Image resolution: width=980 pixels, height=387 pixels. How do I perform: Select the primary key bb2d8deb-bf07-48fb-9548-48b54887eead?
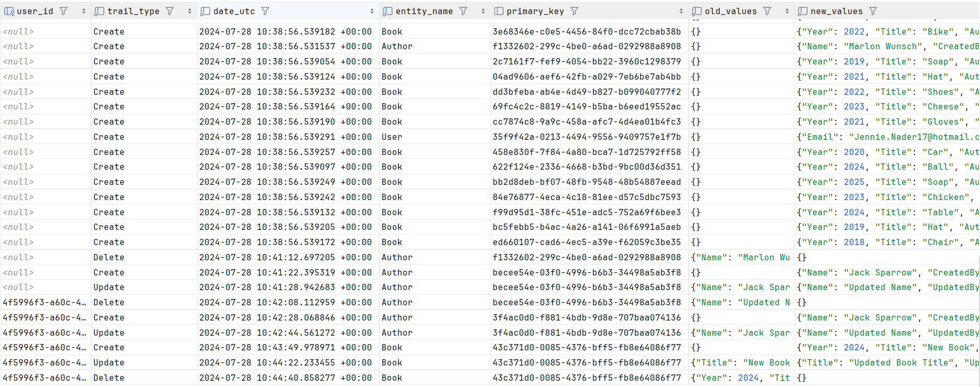pyautogui.click(x=590, y=182)
